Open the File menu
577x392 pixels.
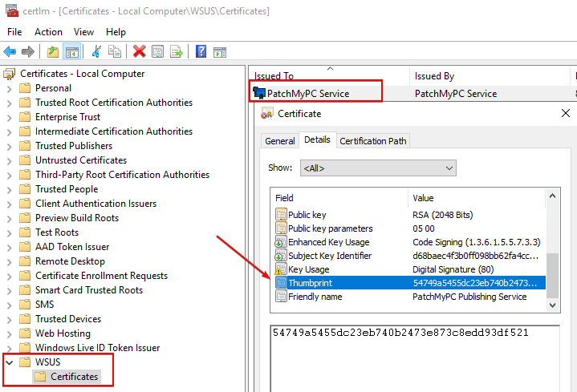tap(14, 32)
